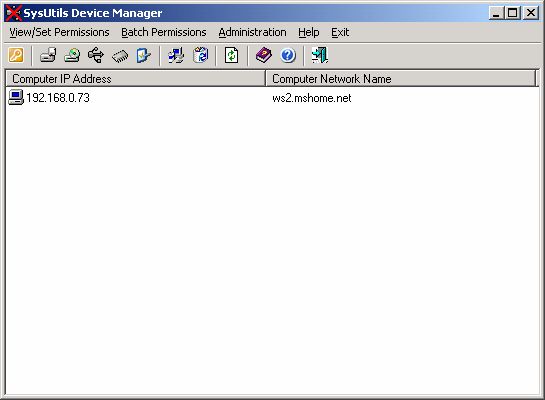Open the Batch Permissions menu
Screen dimensions: 545x400
tap(164, 32)
